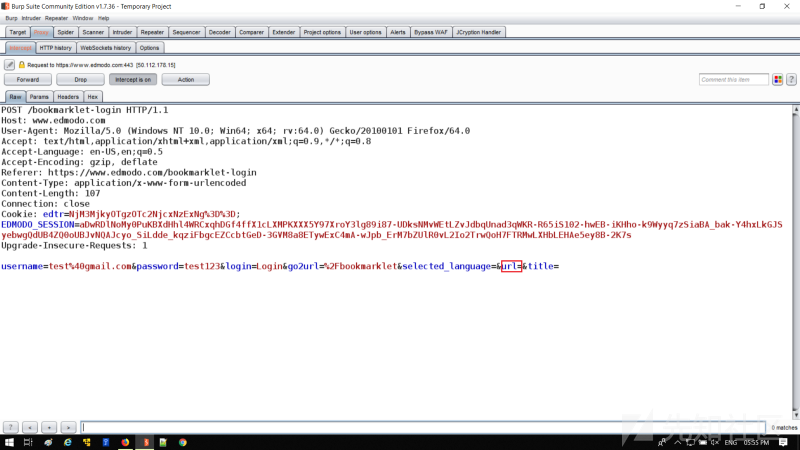Click the 'Content-Length: 107' header
This screenshot has width=800, height=450.
51,193
